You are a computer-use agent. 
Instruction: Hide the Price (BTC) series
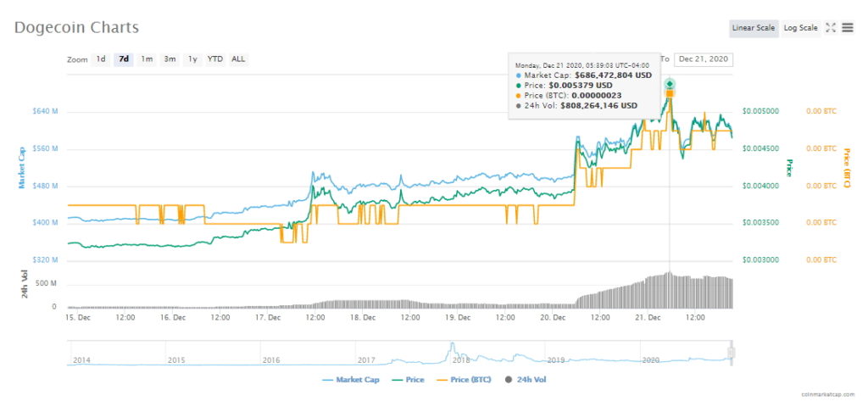click(465, 380)
